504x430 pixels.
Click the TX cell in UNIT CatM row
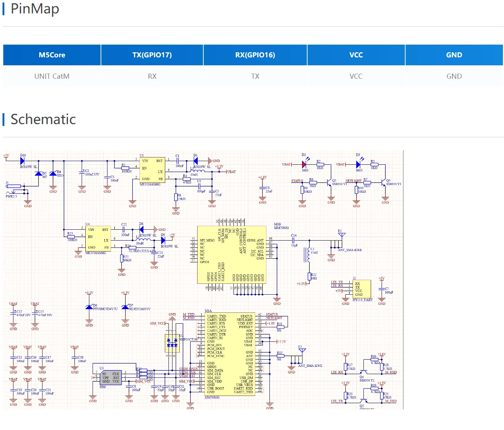[x=255, y=76]
